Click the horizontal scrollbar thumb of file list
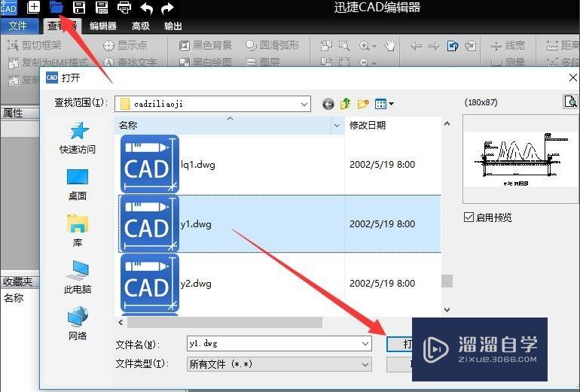Viewport: 580px width, 392px height. tap(224, 323)
